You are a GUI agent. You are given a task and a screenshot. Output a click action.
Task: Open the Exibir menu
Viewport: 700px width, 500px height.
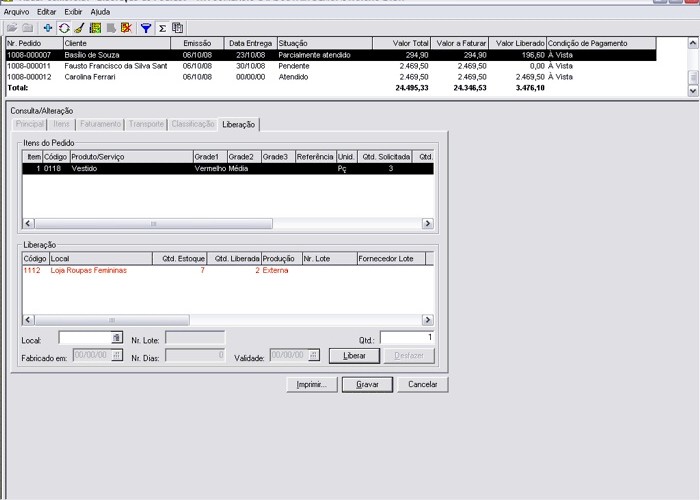click(x=73, y=11)
